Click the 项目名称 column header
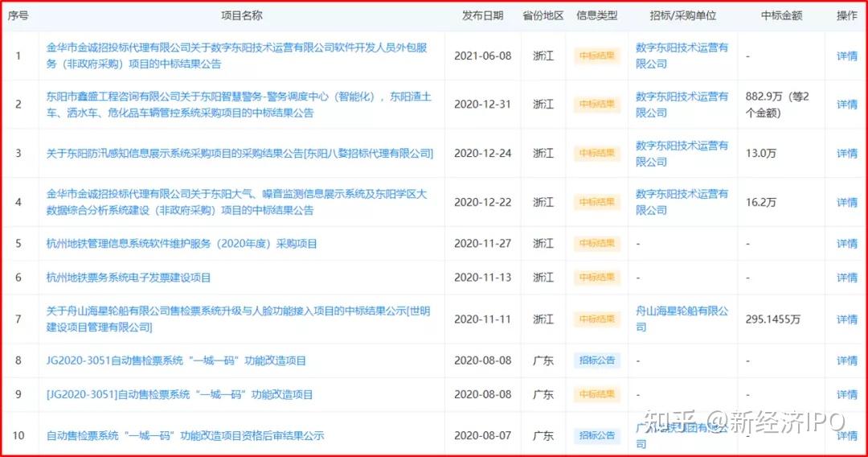868x457 pixels. (x=241, y=16)
